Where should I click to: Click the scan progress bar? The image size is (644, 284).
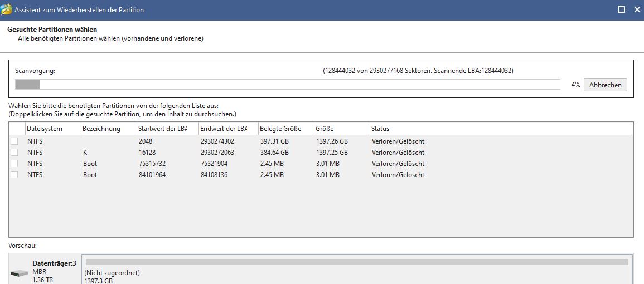click(287, 85)
